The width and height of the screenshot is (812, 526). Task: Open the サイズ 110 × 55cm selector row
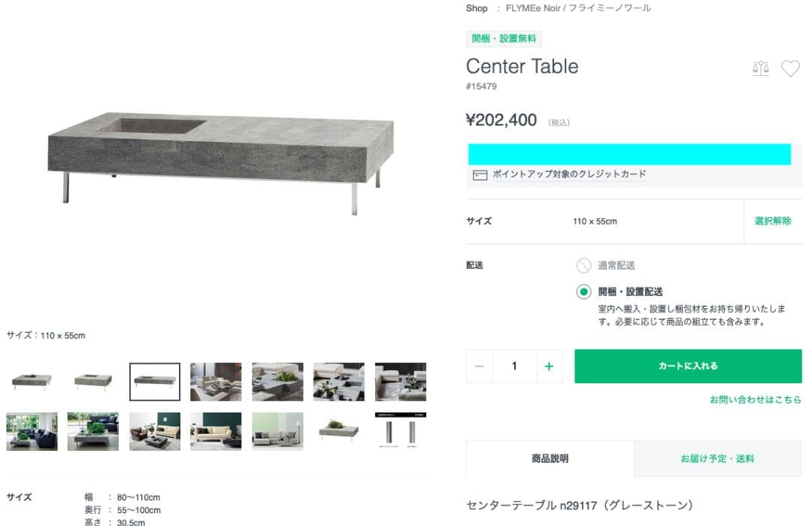click(604, 221)
